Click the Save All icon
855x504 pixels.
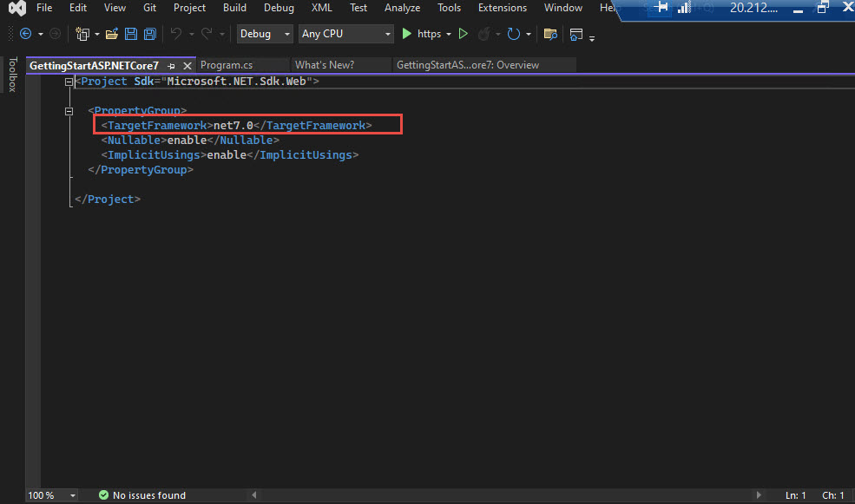click(150, 34)
